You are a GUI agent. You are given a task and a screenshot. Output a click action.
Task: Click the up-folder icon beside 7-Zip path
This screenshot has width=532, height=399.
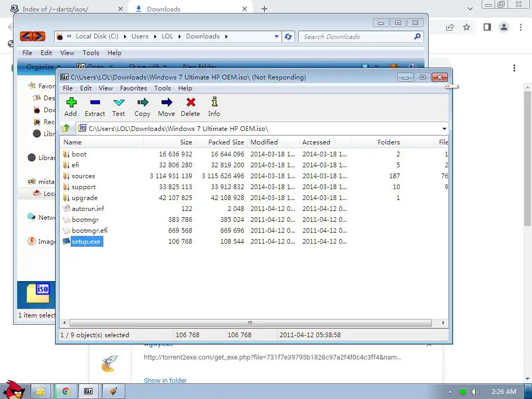point(66,128)
